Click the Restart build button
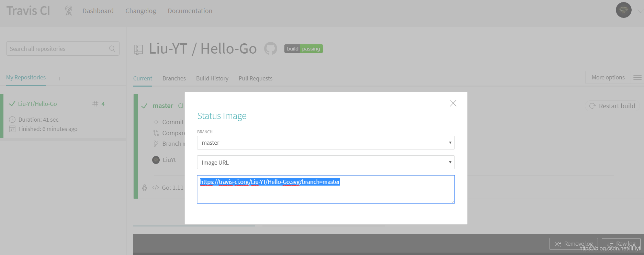 (612, 106)
